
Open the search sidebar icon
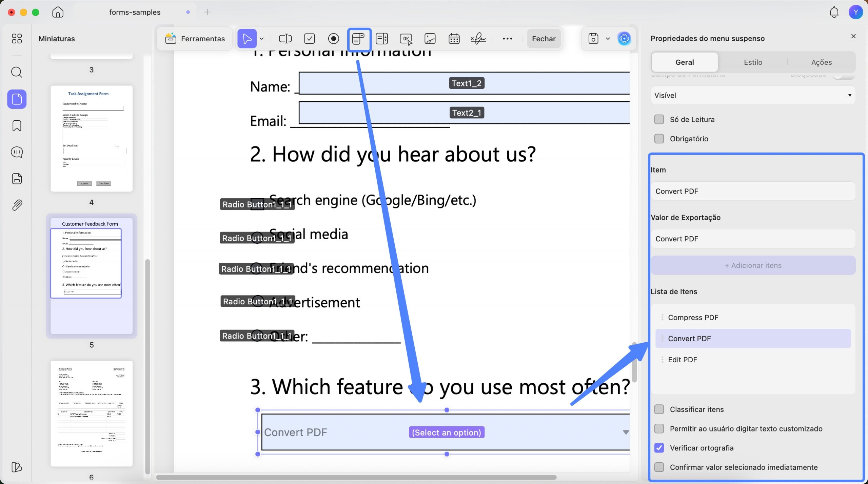tap(17, 72)
